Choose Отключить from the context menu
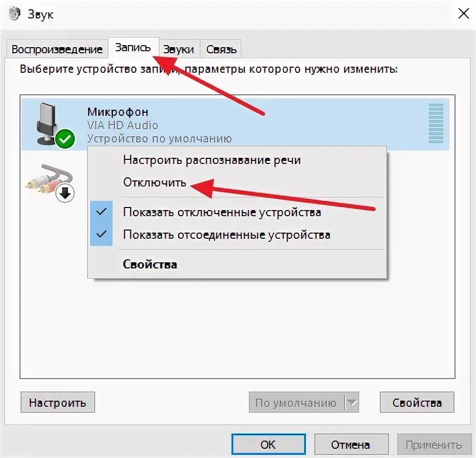Image resolution: width=476 pixels, height=458 pixels. coord(155,182)
